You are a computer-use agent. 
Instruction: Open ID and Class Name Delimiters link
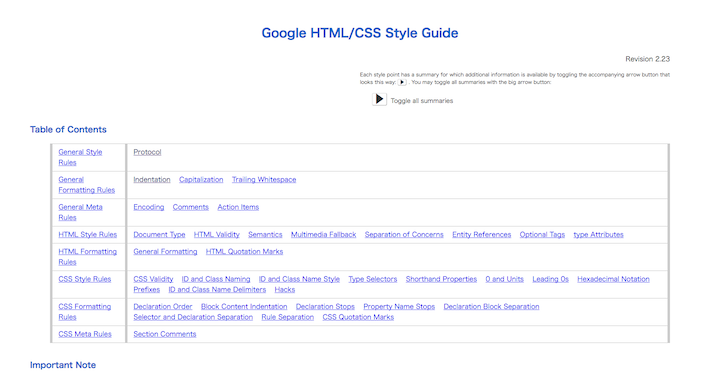(x=217, y=290)
